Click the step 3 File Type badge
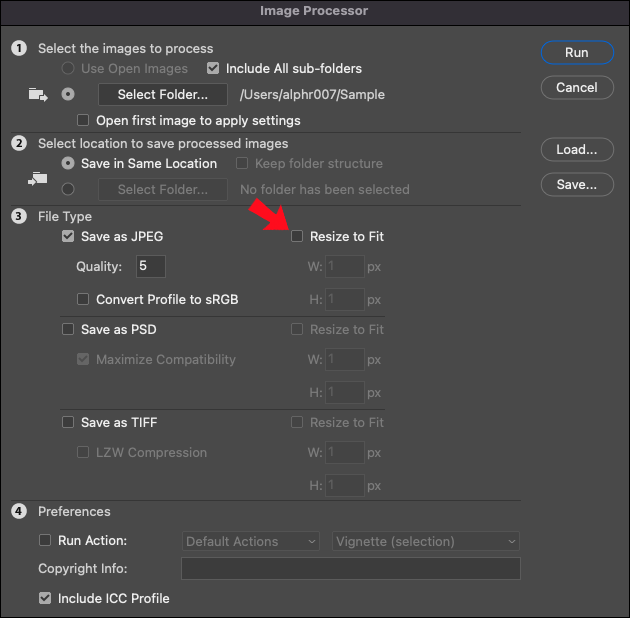 click(x=18, y=217)
